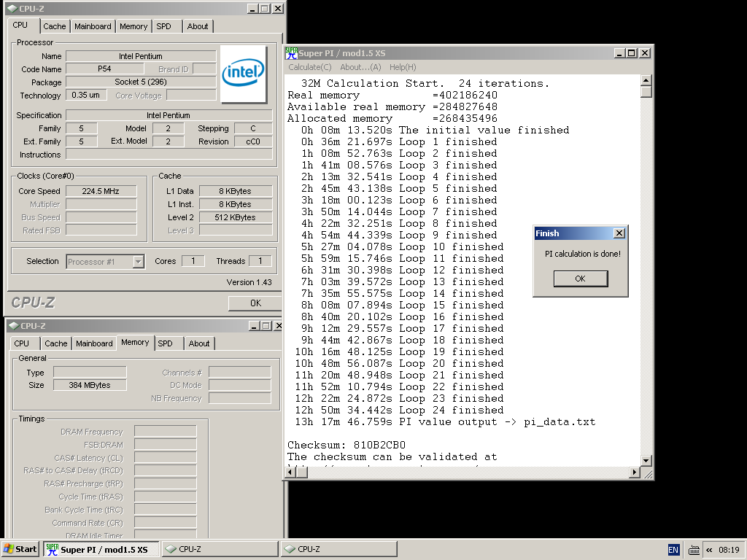Click the Super PI horizontal scroll right arrow
Screen dimensions: 747x560
coord(634,472)
